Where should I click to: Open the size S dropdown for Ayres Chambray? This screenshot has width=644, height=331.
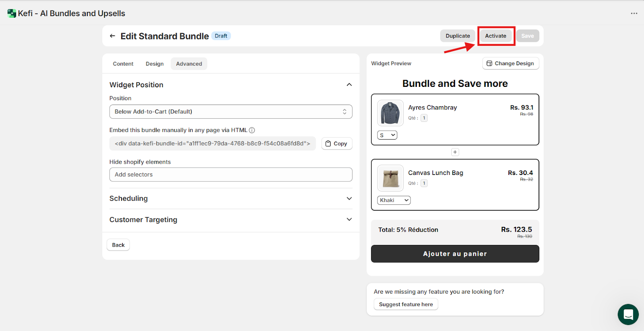387,135
